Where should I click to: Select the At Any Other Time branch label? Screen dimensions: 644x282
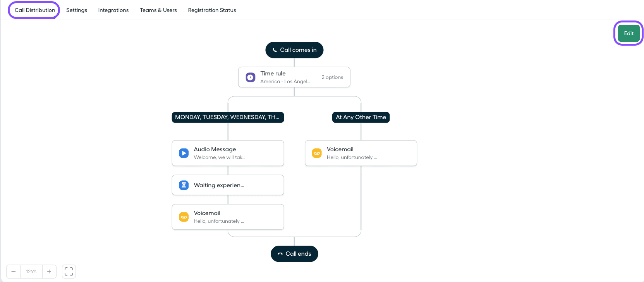click(361, 117)
